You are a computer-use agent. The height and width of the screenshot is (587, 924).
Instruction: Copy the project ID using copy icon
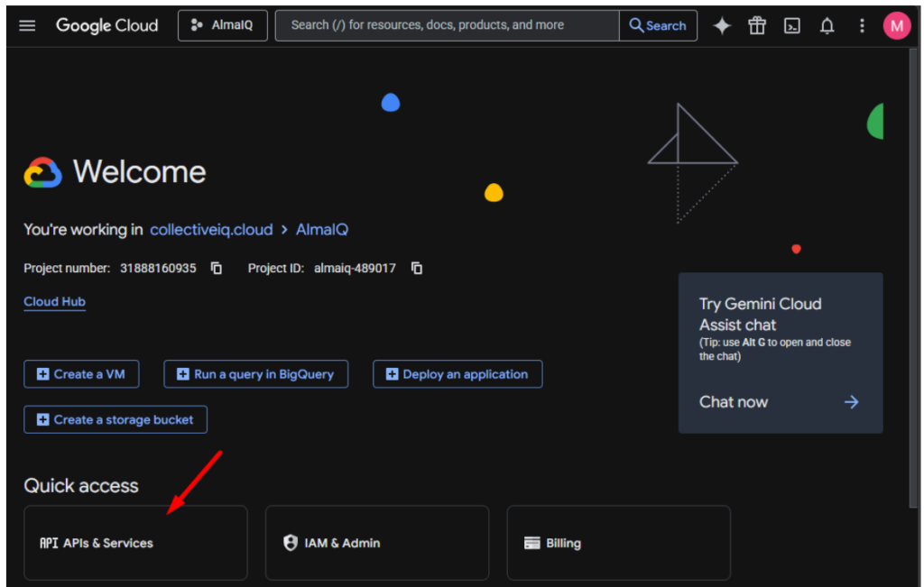tap(416, 268)
